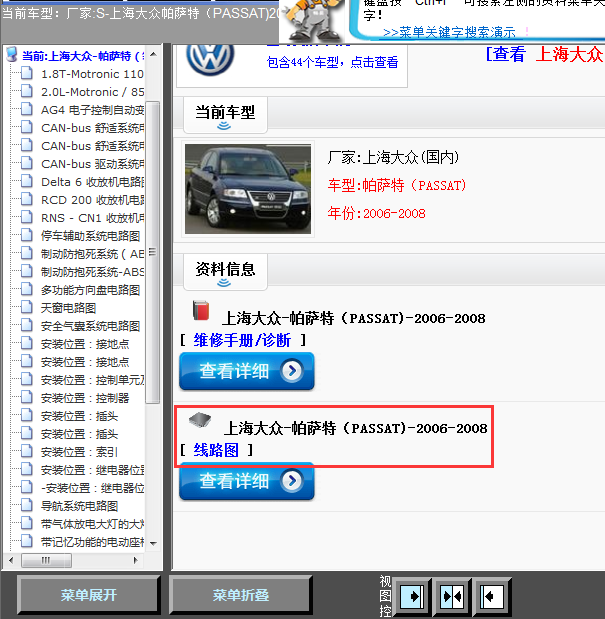Screen dimensions: 605x619
Task: Click page icon of 天窗电路图 item
Action: coord(26,308)
